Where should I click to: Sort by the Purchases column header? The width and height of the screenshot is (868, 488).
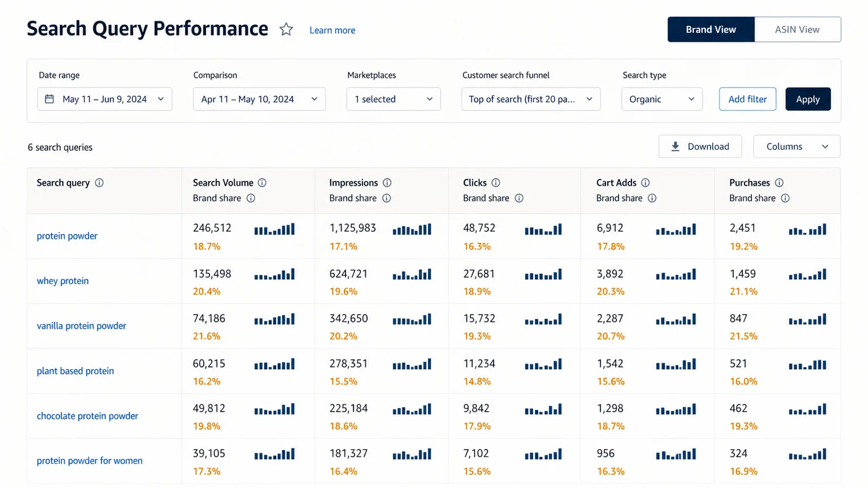749,183
